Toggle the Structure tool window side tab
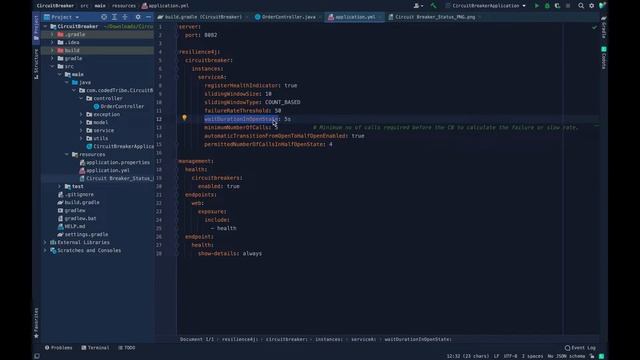The image size is (640, 360). point(36,64)
